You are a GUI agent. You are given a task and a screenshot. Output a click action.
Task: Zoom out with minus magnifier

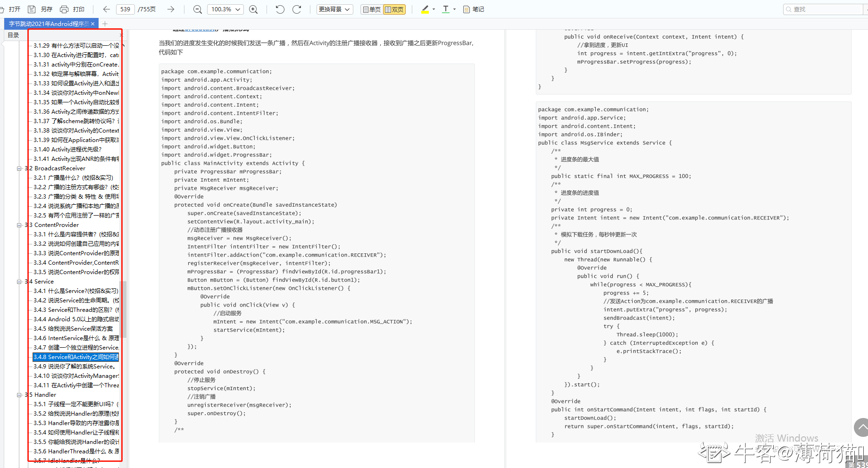198,9
